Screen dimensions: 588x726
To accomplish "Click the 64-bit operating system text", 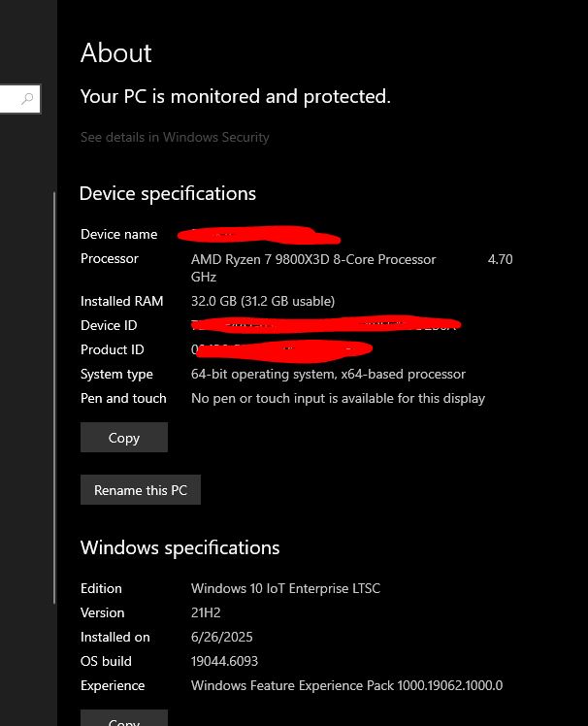I will click(x=328, y=374).
